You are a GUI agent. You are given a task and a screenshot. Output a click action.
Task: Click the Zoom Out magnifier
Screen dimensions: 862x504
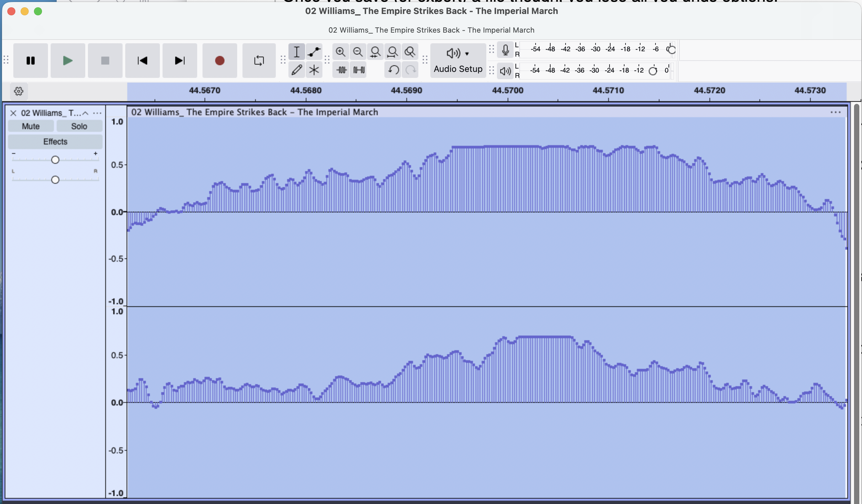pos(358,52)
